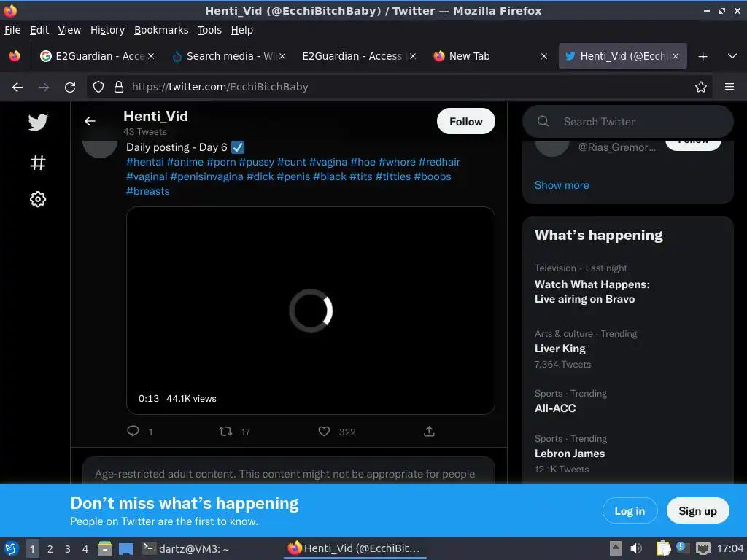Bookmark this page with the star icon
The image size is (747, 560).
click(x=701, y=87)
